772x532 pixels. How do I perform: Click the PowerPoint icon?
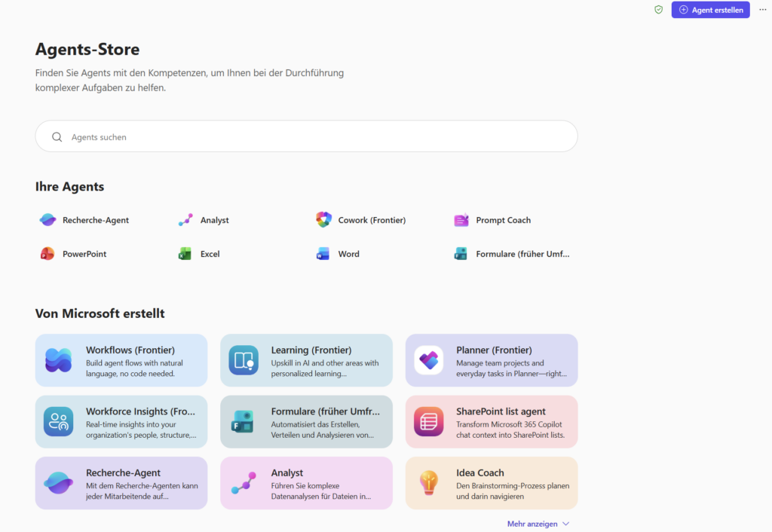(47, 254)
